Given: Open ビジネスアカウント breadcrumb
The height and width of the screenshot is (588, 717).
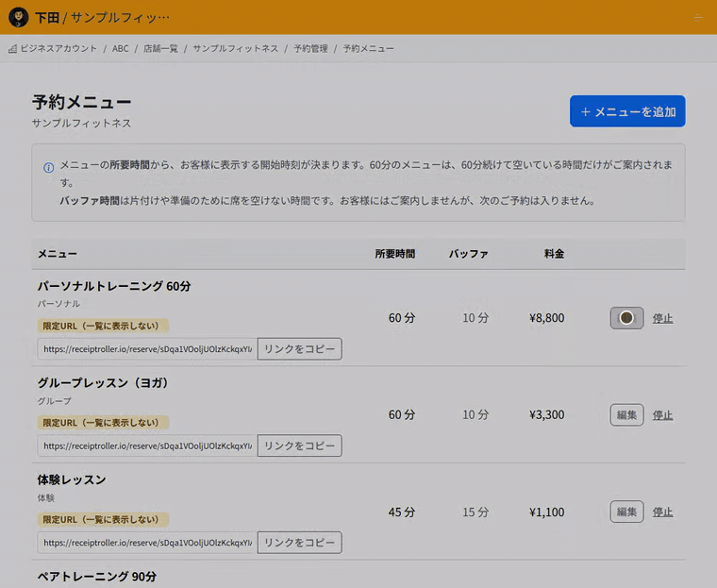Looking at the screenshot, I should (x=58, y=48).
